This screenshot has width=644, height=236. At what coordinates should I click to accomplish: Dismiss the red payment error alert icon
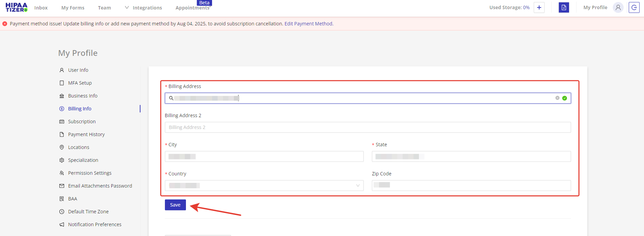[5, 24]
